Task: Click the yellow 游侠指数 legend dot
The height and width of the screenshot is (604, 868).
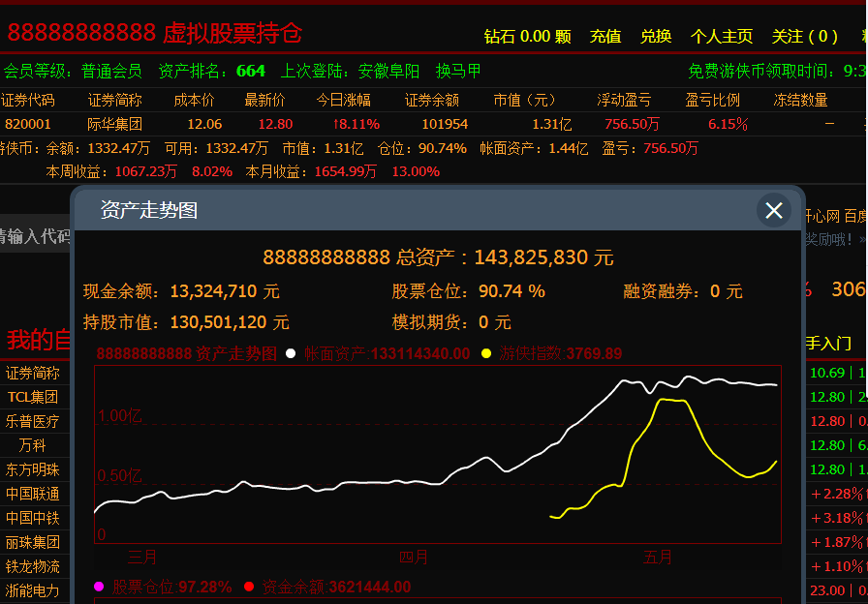Action: pos(486,354)
